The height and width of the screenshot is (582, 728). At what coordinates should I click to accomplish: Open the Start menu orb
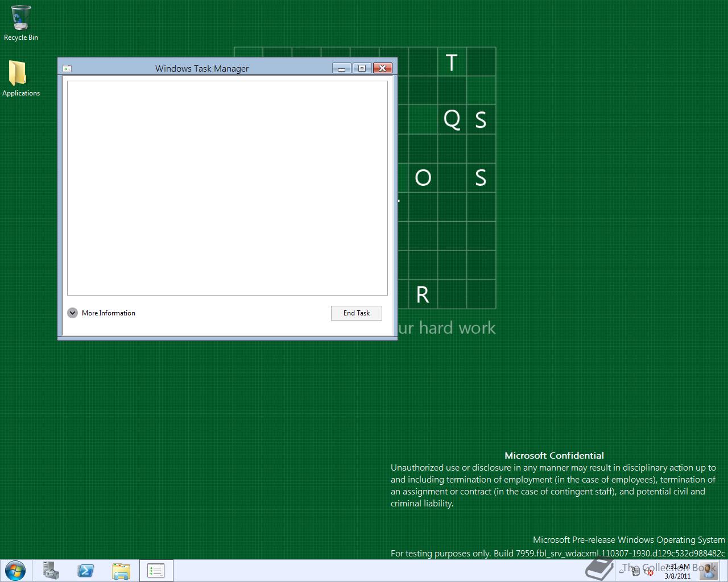pos(14,570)
